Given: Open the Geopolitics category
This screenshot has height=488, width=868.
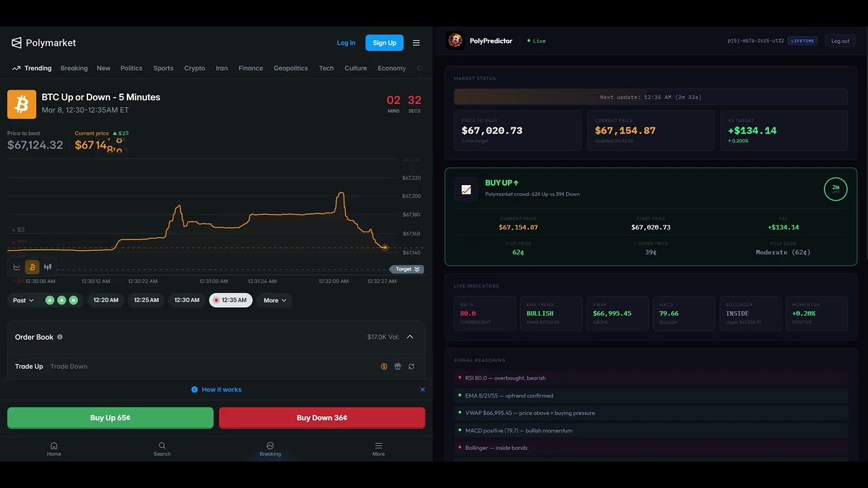Looking at the screenshot, I should (x=291, y=68).
